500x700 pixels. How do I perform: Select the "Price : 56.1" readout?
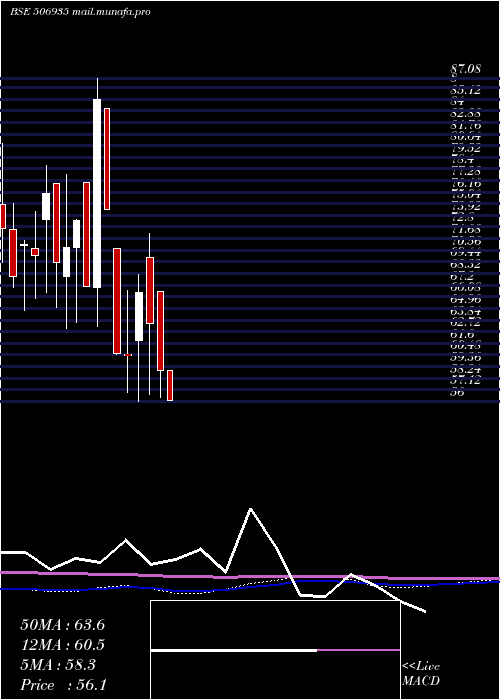(63, 685)
